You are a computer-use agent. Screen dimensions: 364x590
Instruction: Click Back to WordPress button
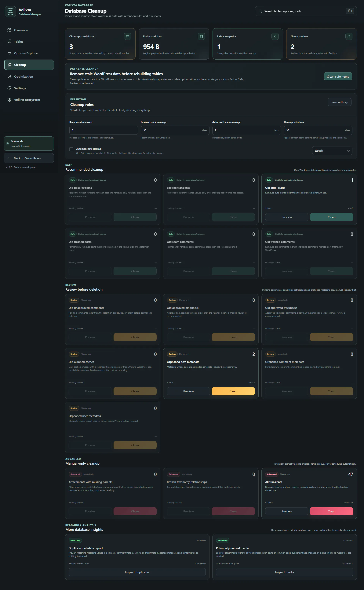[x=29, y=158]
